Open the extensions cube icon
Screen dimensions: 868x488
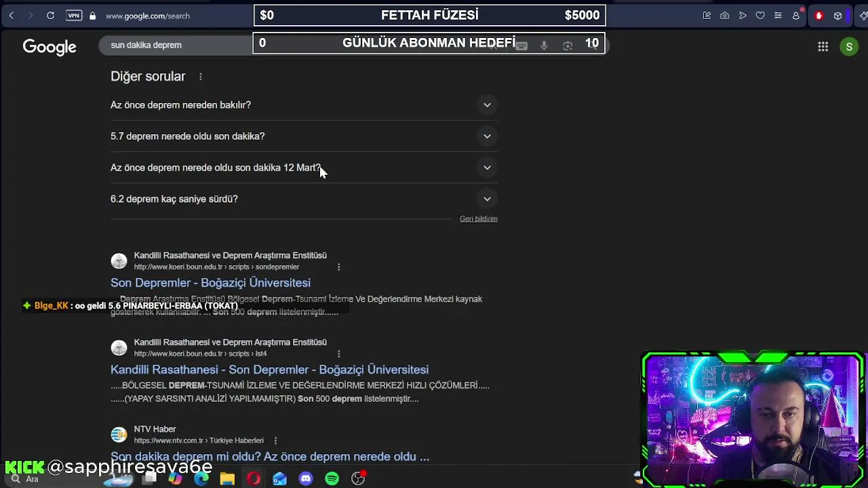tap(837, 16)
